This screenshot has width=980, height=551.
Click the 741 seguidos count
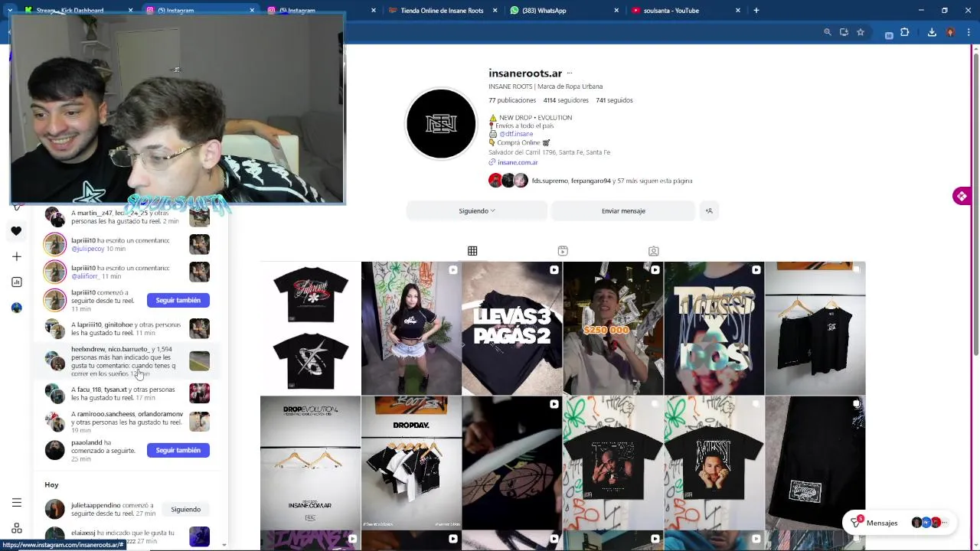(x=614, y=100)
